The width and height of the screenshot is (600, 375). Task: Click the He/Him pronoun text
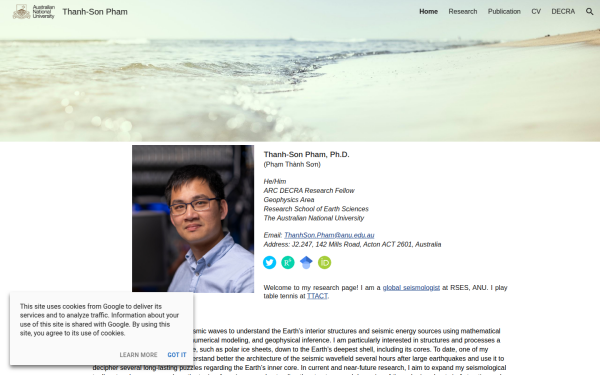click(275, 181)
